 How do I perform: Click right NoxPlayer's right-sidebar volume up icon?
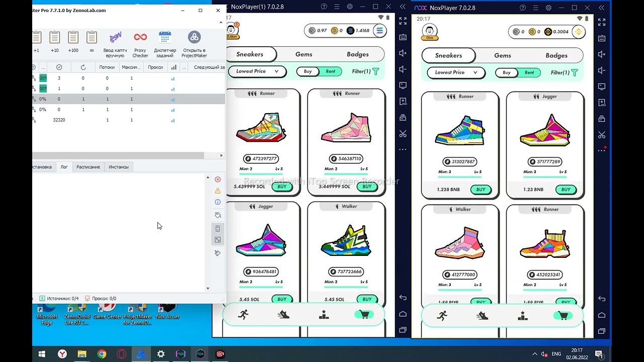pyautogui.click(x=602, y=54)
